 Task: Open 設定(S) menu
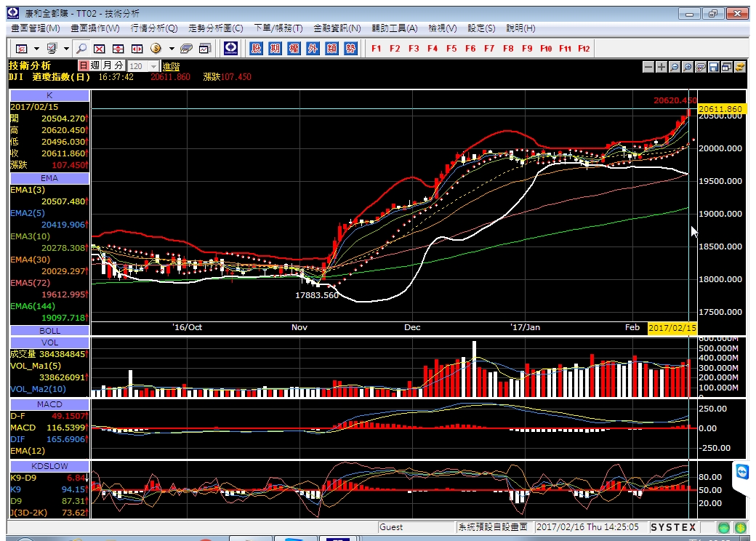point(481,28)
